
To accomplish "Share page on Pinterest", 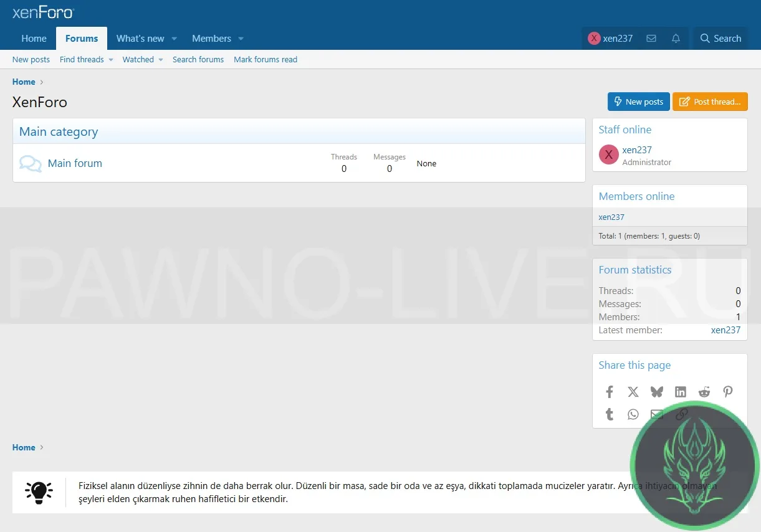I will [x=728, y=392].
